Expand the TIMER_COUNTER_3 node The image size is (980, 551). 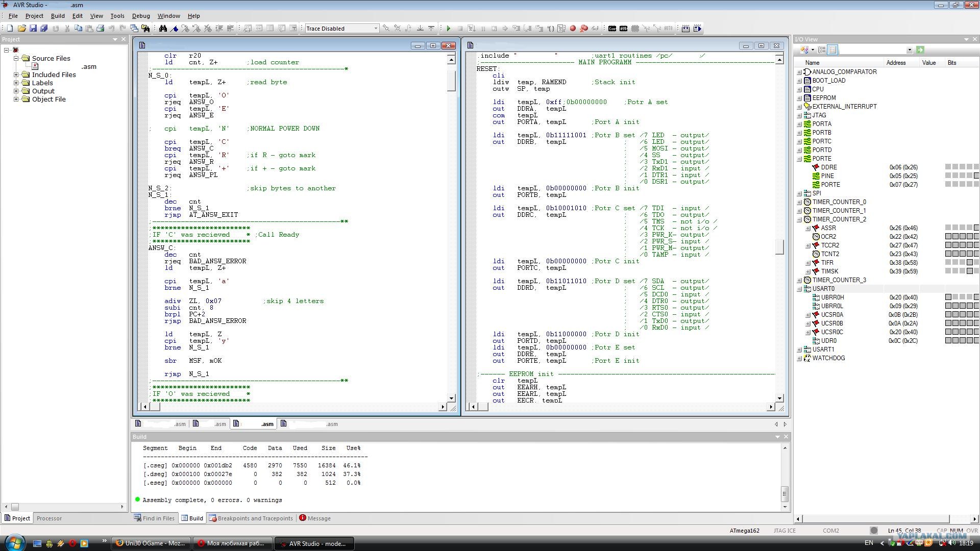click(799, 280)
